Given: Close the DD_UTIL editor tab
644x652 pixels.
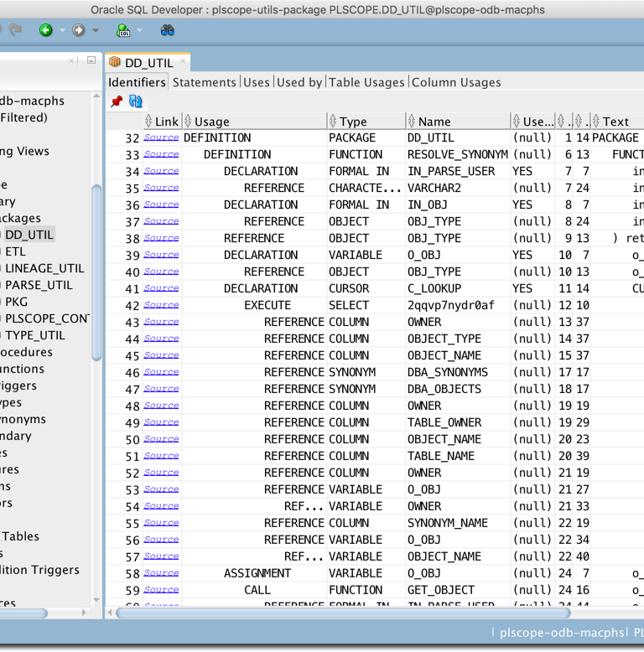Looking at the screenshot, I should 183,61.
